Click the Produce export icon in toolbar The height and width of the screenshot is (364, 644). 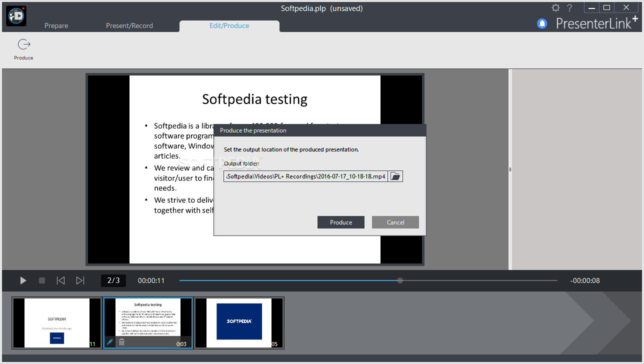click(x=23, y=45)
